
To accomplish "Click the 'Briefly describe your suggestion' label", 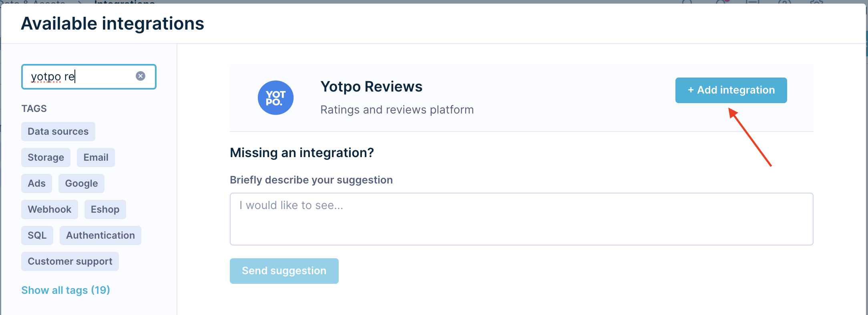I will (311, 180).
